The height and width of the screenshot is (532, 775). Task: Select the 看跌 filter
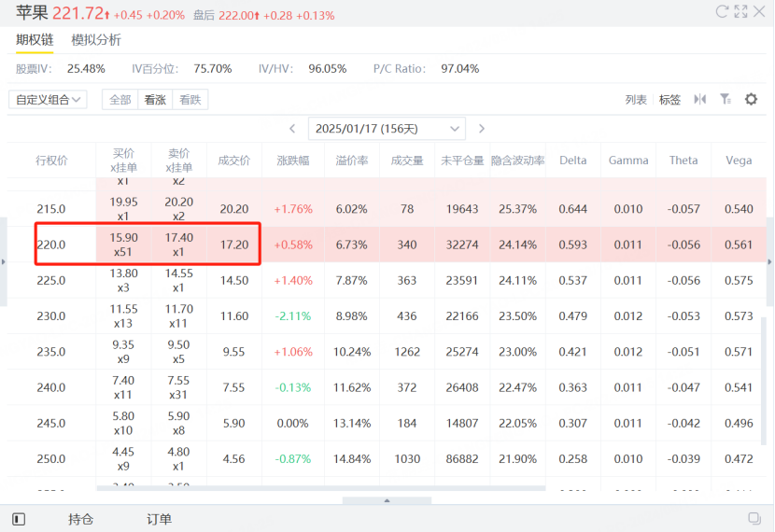click(x=190, y=100)
